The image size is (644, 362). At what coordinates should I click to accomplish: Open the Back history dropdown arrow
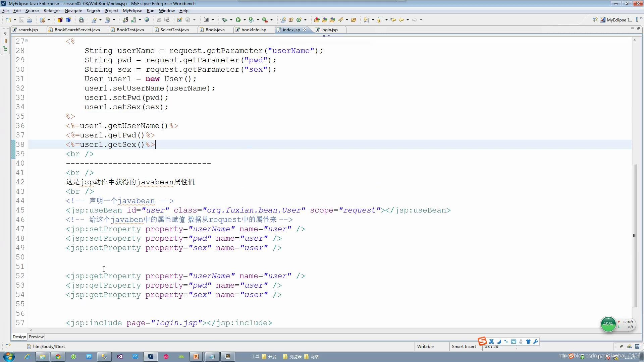408,20
